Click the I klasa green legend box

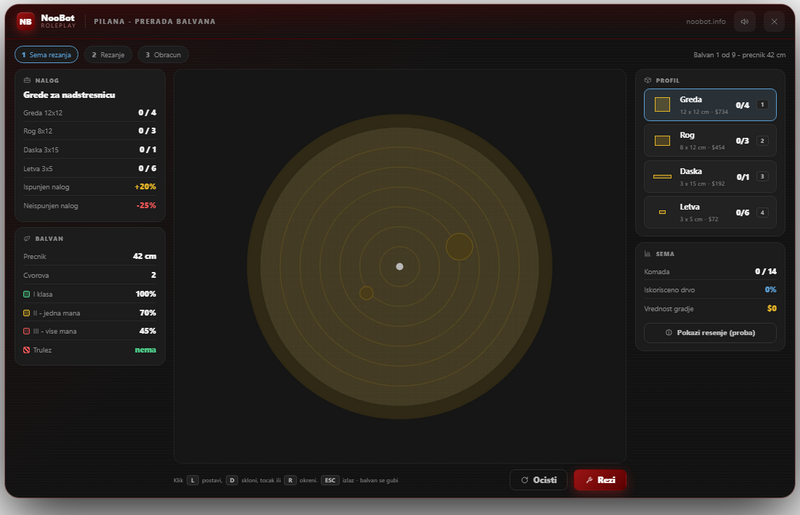(27, 295)
